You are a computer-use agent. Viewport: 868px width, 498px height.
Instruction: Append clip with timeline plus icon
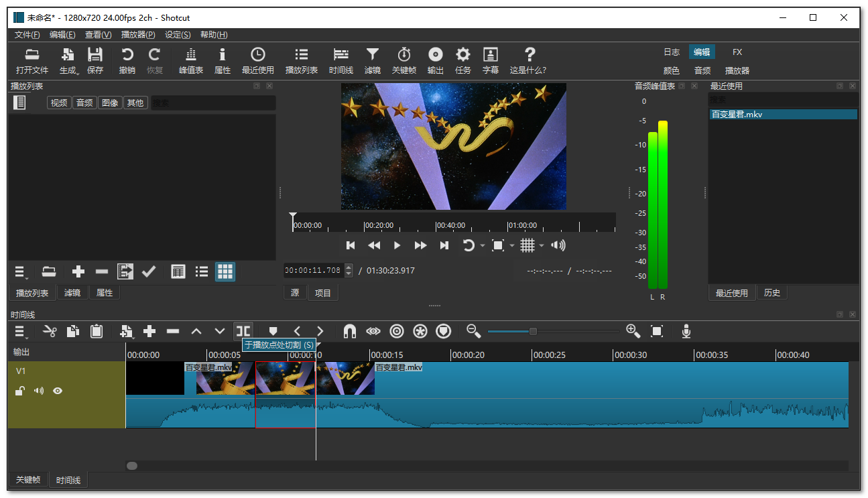pos(149,331)
